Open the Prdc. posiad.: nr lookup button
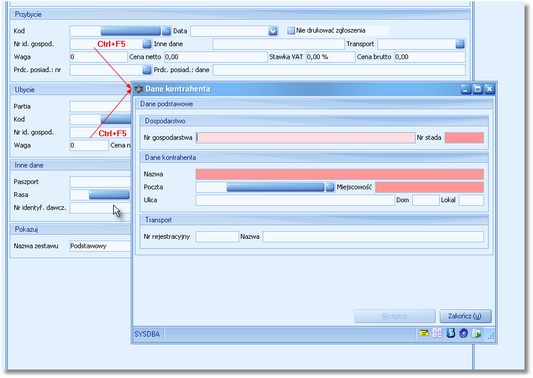This screenshot has width=533, height=378. 147,70
